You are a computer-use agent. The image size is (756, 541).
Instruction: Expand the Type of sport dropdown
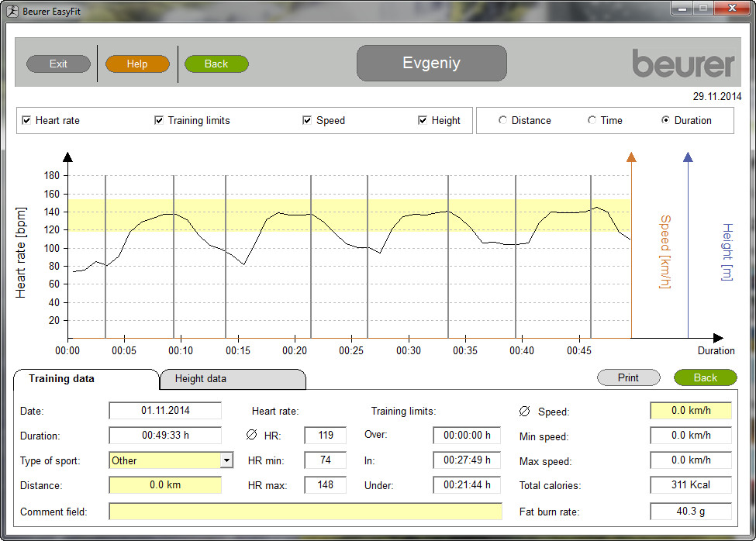click(x=226, y=460)
